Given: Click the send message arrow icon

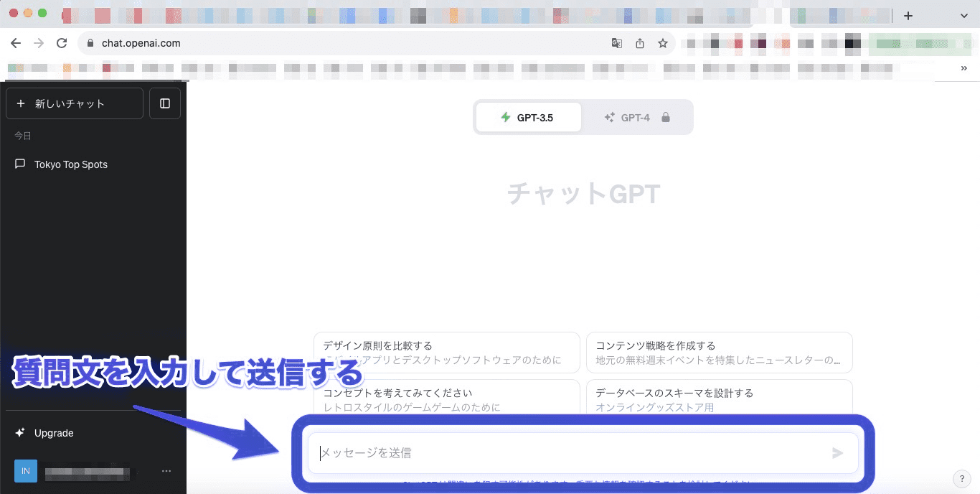Looking at the screenshot, I should [x=837, y=453].
